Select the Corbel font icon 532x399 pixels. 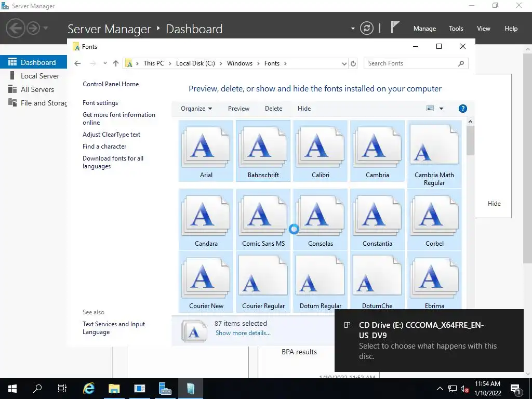click(x=434, y=220)
